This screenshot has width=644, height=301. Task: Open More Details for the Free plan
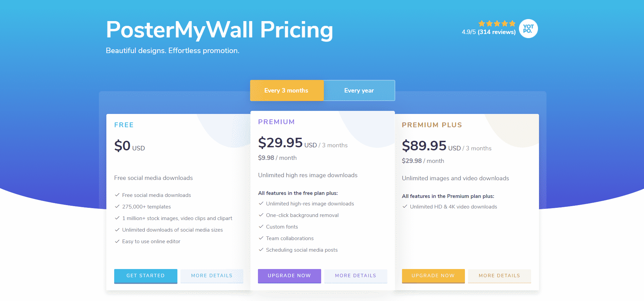(x=212, y=276)
